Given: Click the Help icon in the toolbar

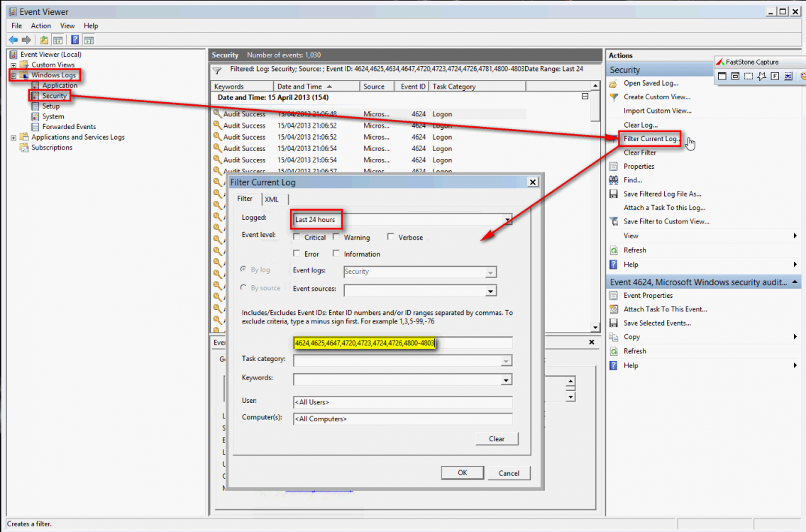Looking at the screenshot, I should 74,40.
